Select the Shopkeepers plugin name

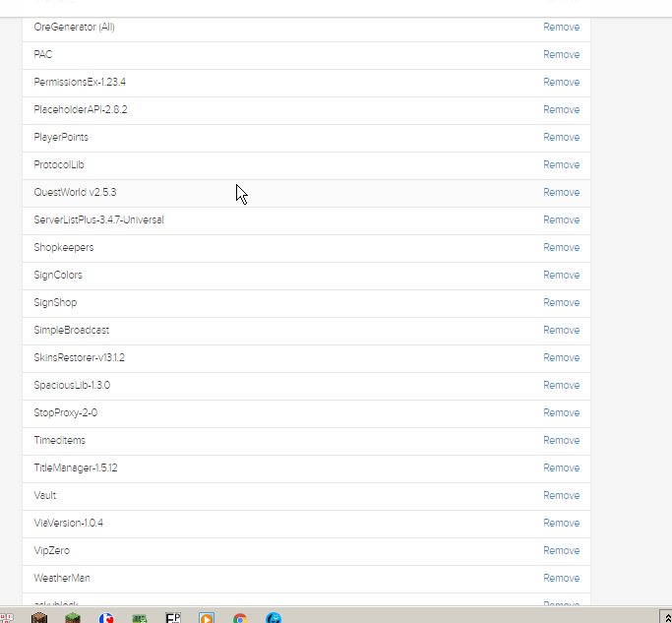[x=63, y=247]
